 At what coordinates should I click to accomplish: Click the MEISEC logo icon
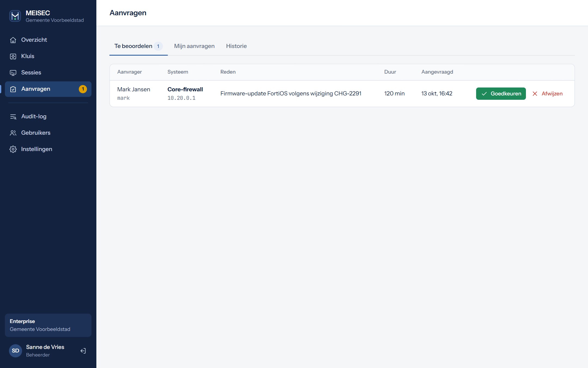15,16
